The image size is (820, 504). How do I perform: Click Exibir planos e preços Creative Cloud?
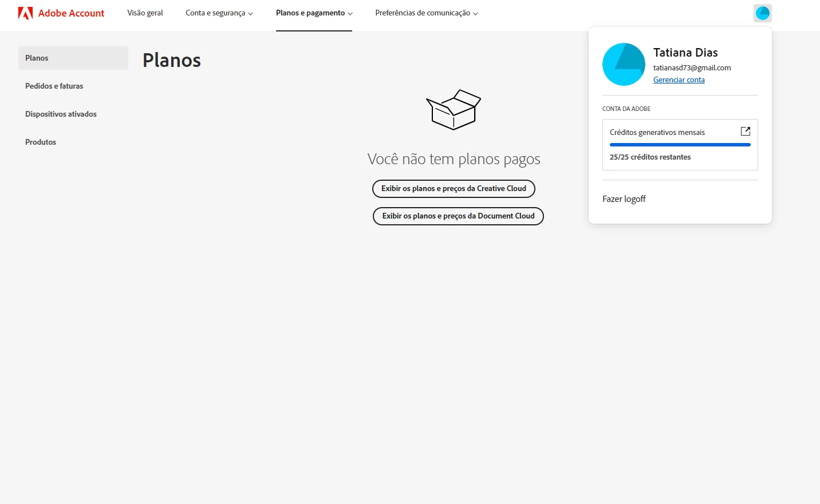454,189
